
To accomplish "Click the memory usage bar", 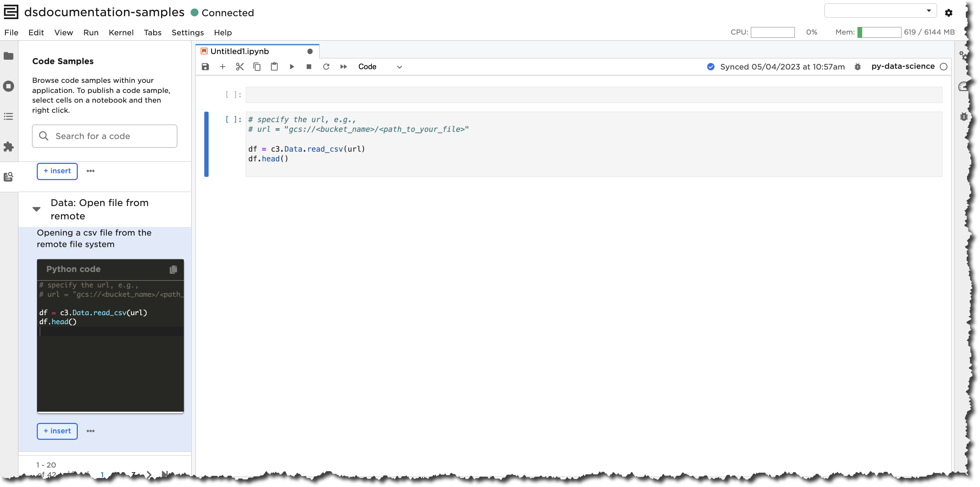I will (x=879, y=32).
